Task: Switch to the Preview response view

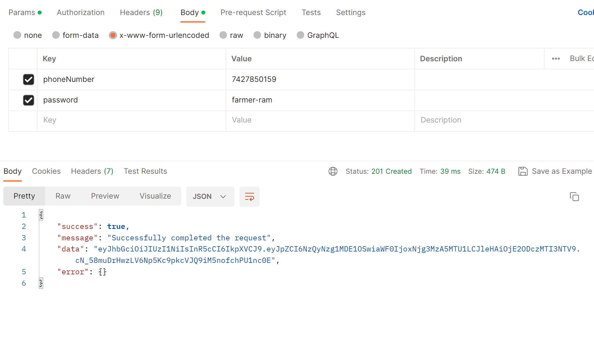Action: pyautogui.click(x=105, y=196)
